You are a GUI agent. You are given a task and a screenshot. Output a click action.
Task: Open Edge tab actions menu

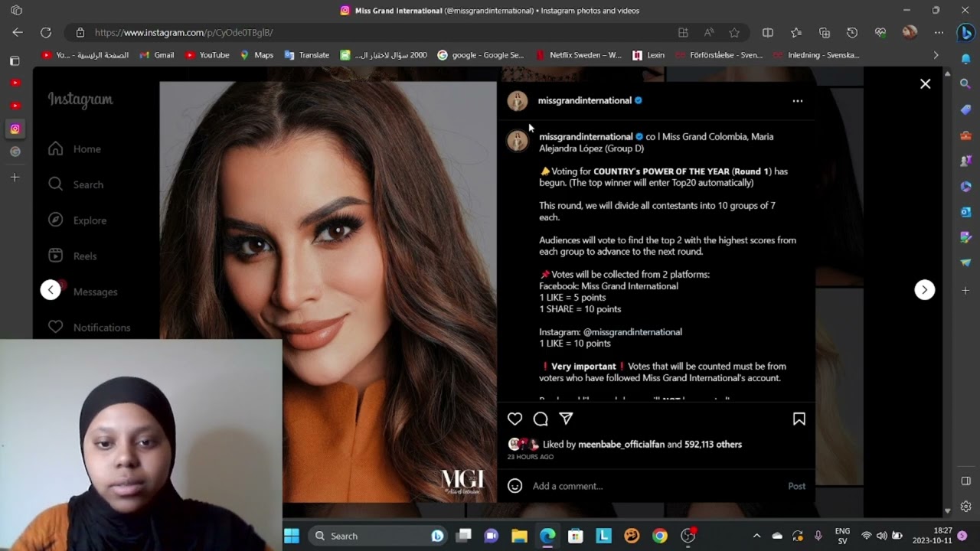[x=17, y=11]
